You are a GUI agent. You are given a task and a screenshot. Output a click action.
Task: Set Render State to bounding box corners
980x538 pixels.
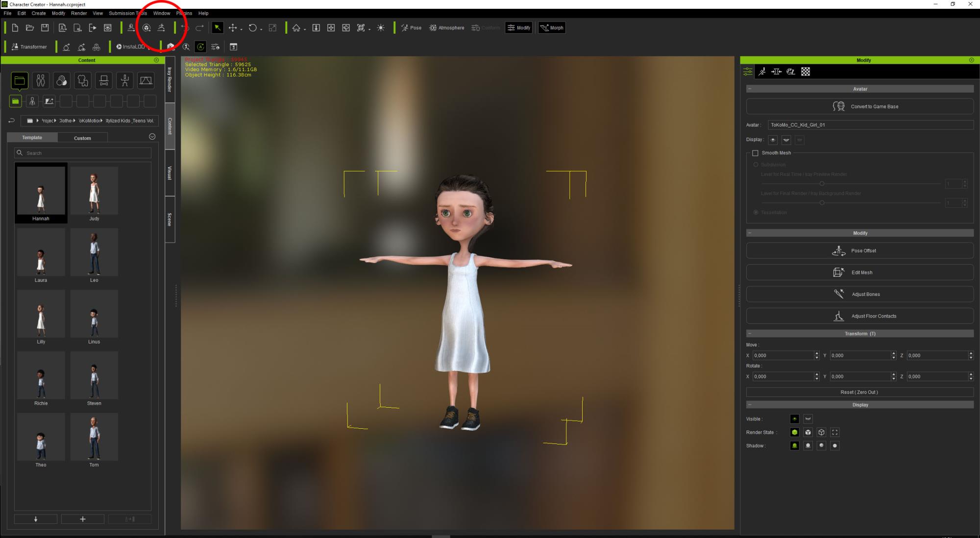coord(835,432)
